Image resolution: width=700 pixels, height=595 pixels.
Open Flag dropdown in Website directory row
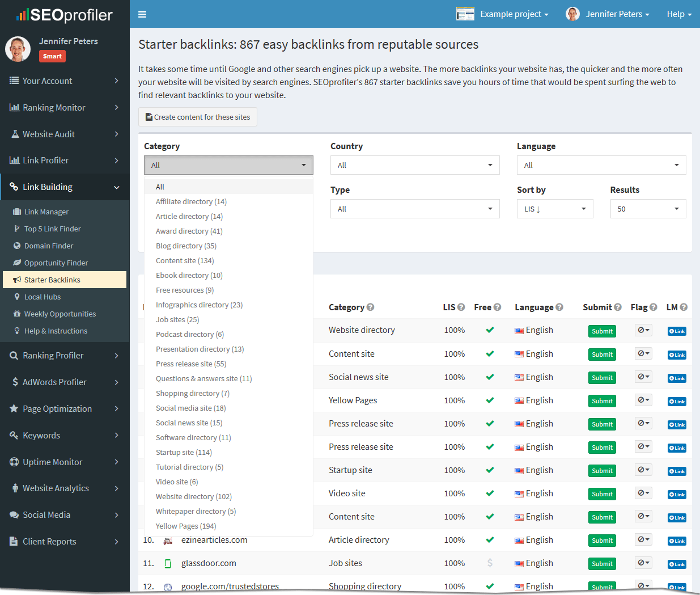tap(643, 330)
